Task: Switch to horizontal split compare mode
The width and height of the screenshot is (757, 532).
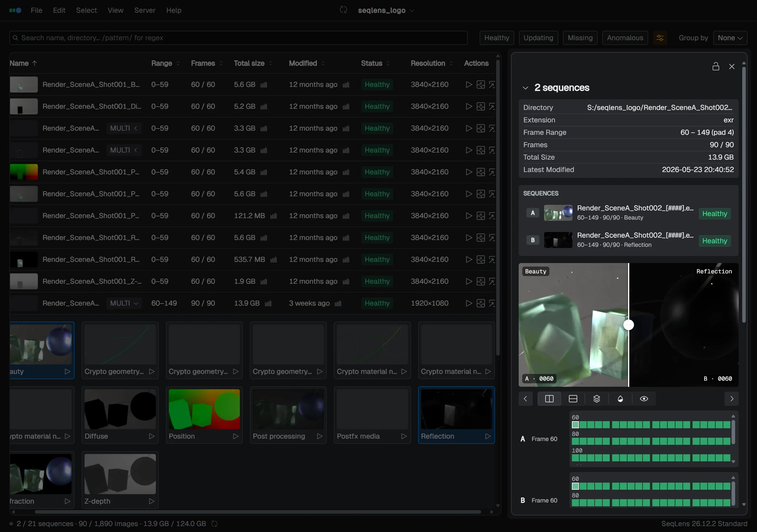Action: click(573, 399)
